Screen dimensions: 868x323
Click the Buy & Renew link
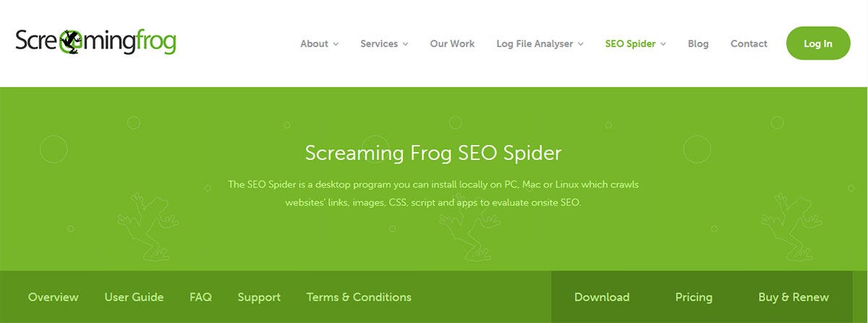pos(793,297)
